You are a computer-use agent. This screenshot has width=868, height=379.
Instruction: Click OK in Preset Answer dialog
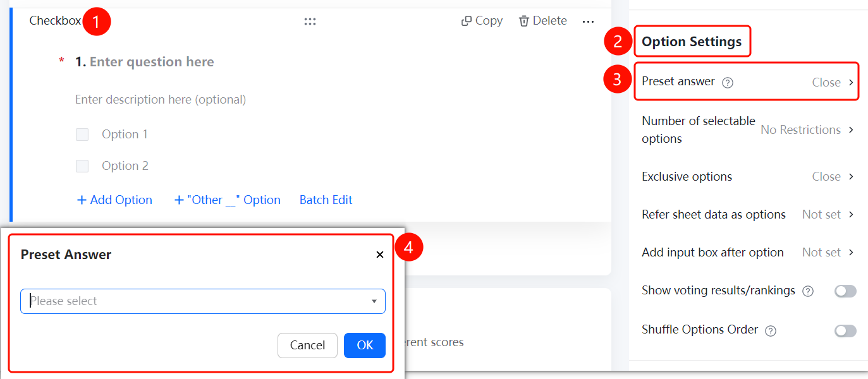(x=365, y=346)
